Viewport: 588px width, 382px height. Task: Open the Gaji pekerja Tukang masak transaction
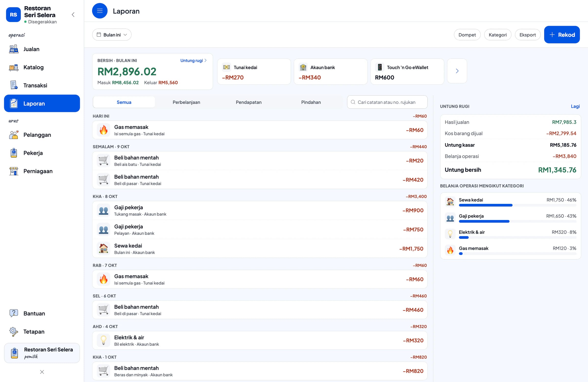260,210
